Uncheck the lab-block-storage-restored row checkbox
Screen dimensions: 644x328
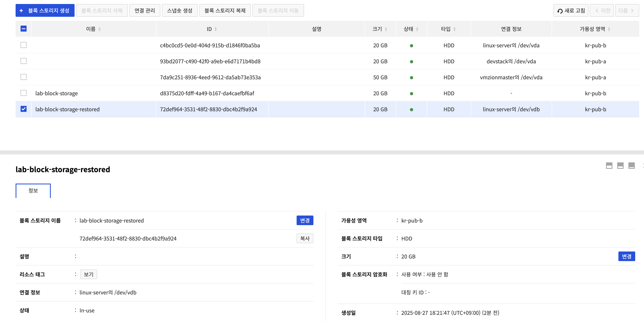click(x=24, y=109)
